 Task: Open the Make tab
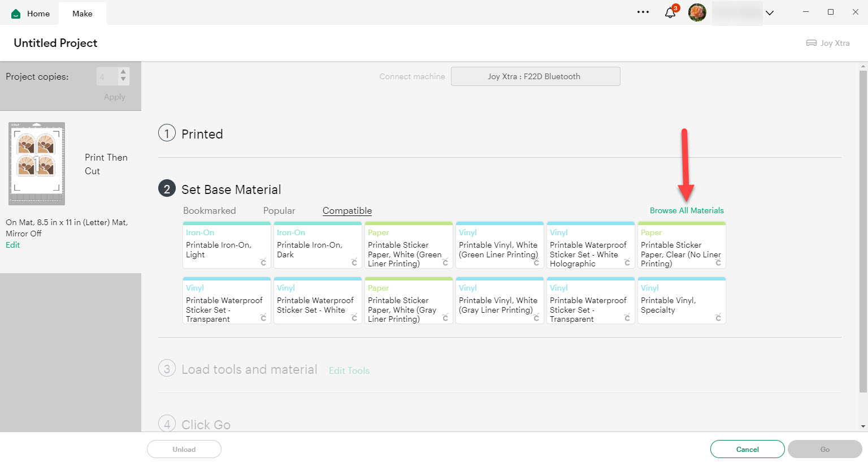[x=82, y=14]
